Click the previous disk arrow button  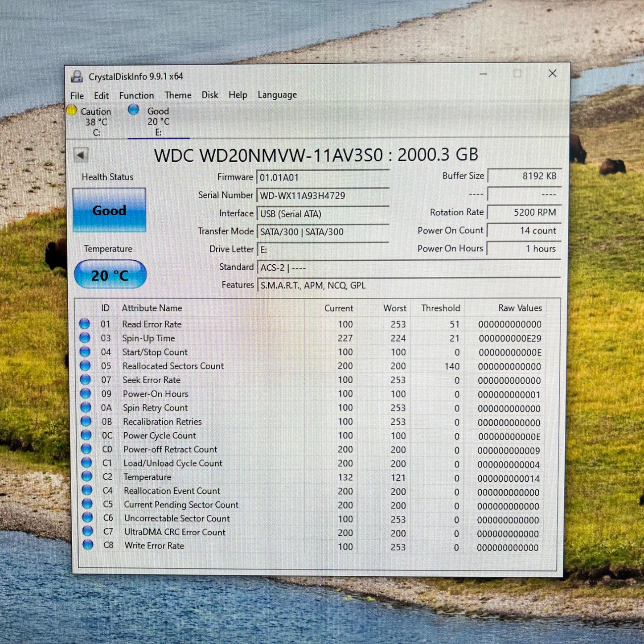click(81, 156)
